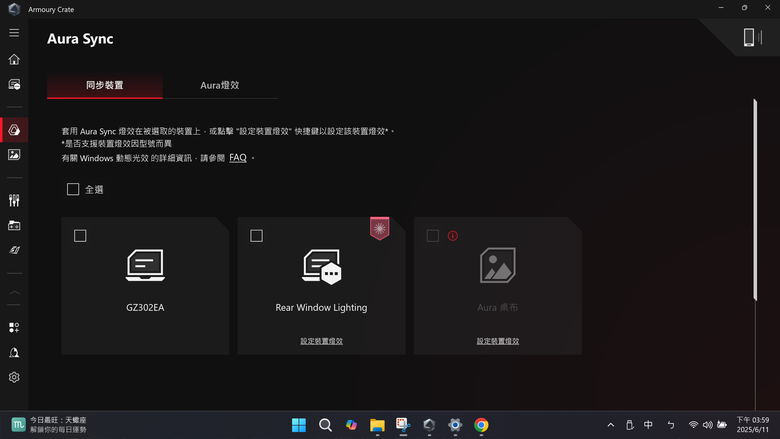Viewport: 780px width, 439px height.
Task: Open the shapes-and-plus icon in sidebar
Action: tap(14, 327)
